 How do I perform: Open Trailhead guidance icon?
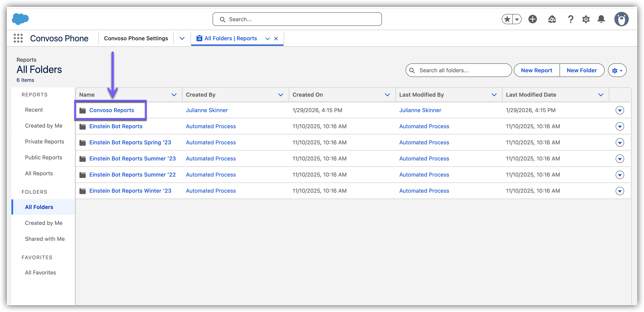tap(552, 19)
